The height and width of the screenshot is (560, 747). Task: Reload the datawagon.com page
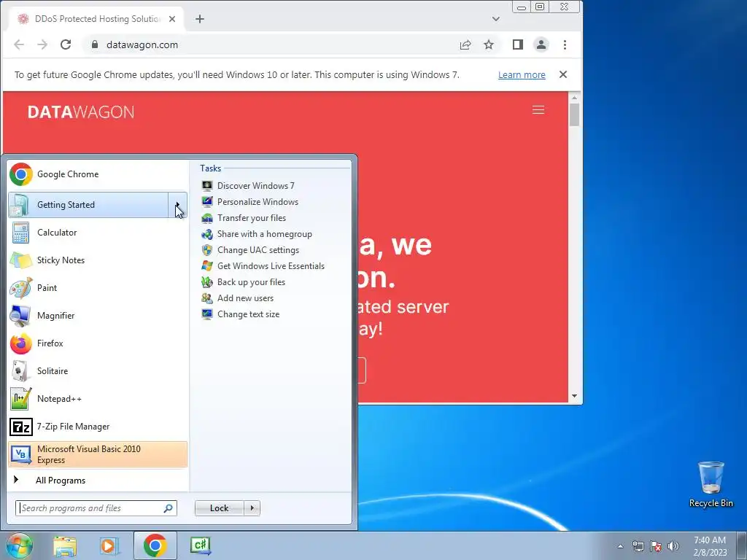(x=66, y=44)
